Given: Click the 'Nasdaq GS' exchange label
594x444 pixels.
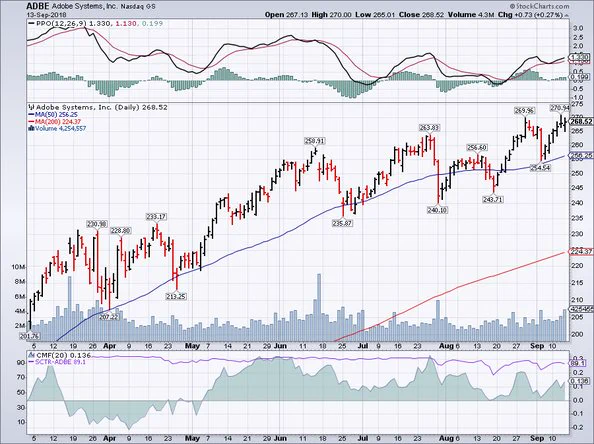Looking at the screenshot, I should click(138, 6).
